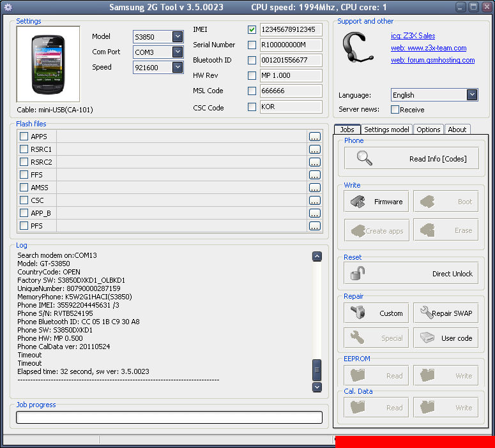The width and height of the screenshot is (495, 448).
Task: Click the Bluetooth ID input field
Action: pyautogui.click(x=291, y=60)
